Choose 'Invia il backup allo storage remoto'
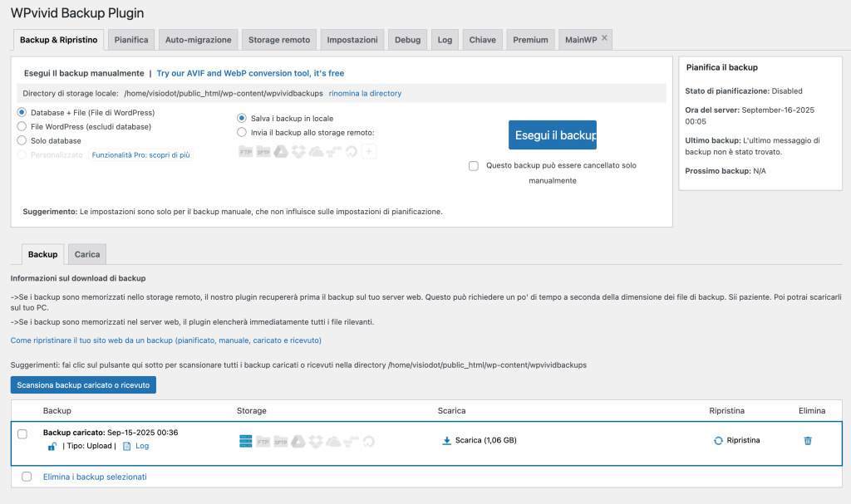This screenshot has width=851, height=504. click(x=242, y=132)
